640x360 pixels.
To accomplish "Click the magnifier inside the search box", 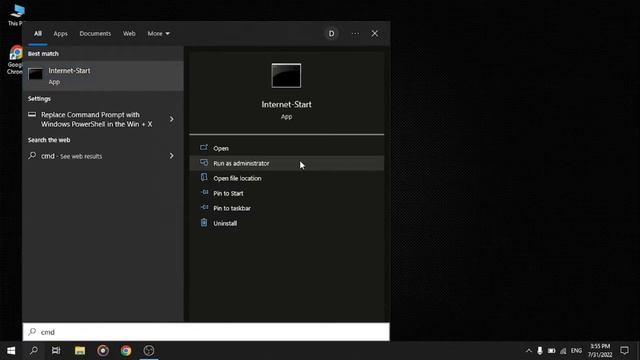I will (x=32, y=332).
